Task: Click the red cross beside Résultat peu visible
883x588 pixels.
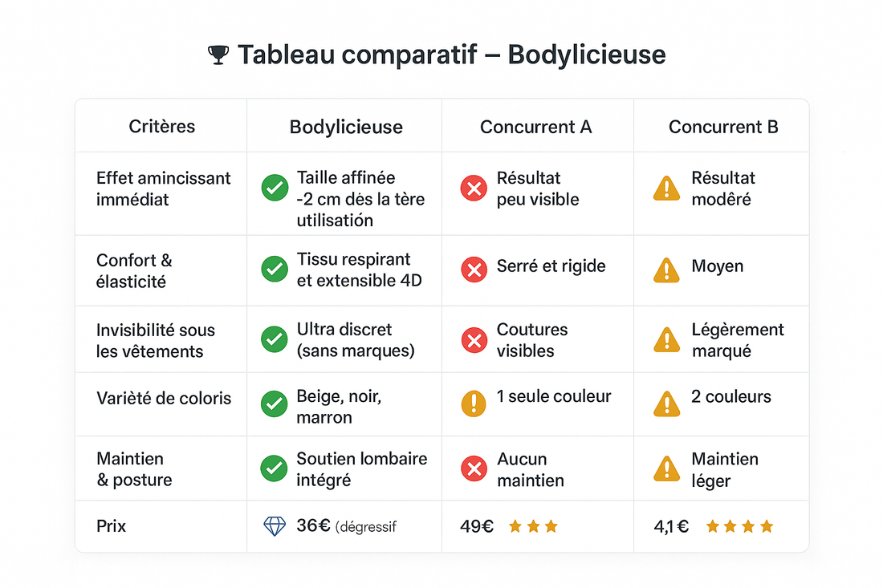Action: 474,189
